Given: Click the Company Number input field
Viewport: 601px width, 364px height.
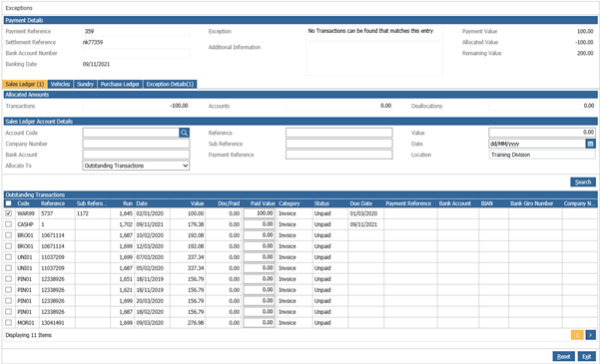Looking at the screenshot, I should [x=136, y=144].
